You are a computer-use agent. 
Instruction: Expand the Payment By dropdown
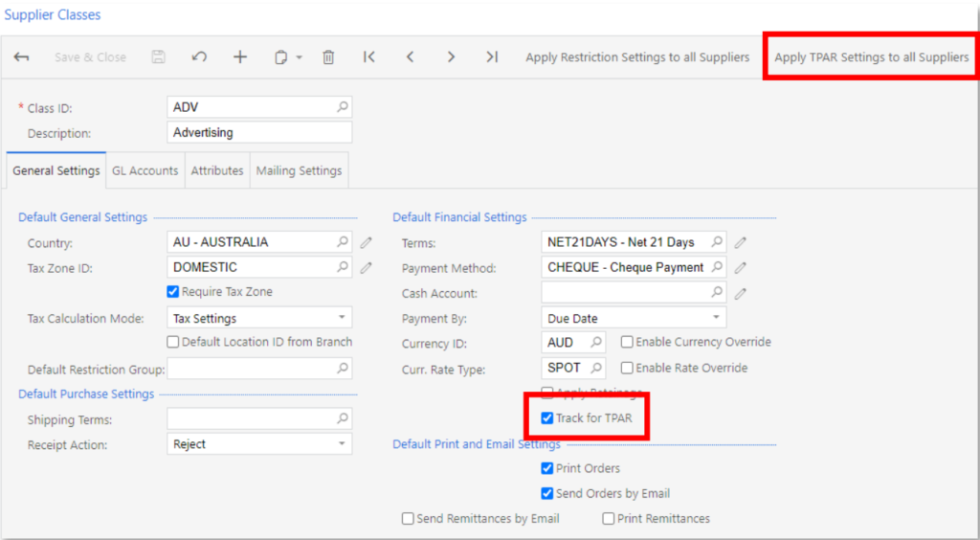click(x=634, y=318)
